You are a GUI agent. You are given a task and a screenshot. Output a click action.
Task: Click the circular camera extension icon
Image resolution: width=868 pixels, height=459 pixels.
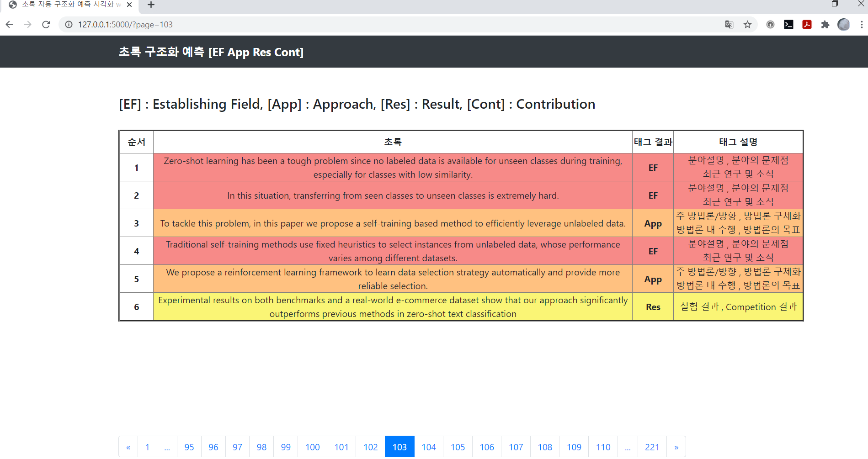click(x=770, y=25)
